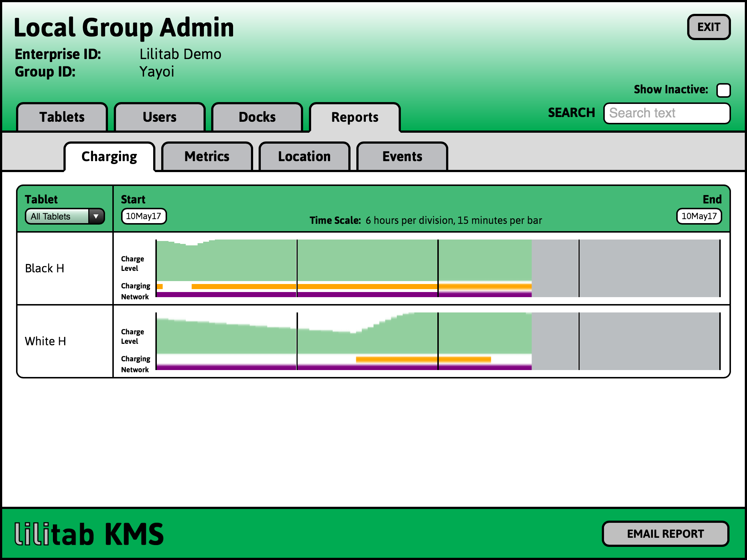Click the Yayoi group ID value
Screen dimensions: 747x560
click(157, 71)
